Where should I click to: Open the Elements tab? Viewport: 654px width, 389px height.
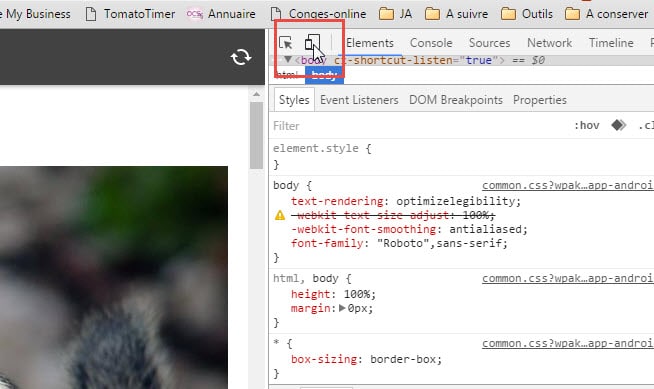point(370,43)
